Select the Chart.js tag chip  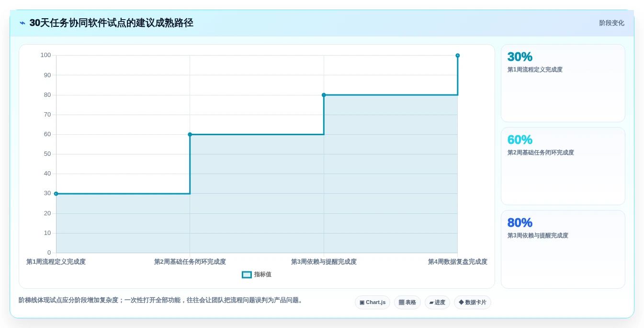[x=373, y=303]
